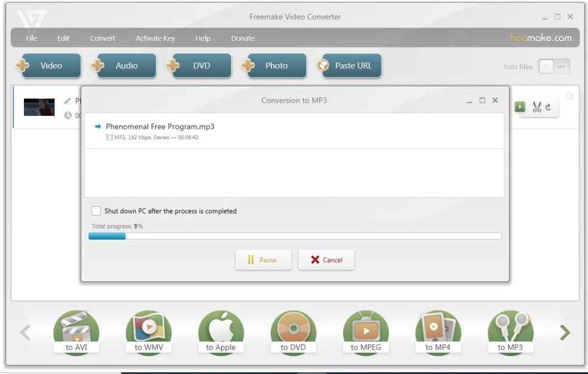The width and height of the screenshot is (588, 374).
Task: Click the Total progress: 9% label
Action: (117, 226)
